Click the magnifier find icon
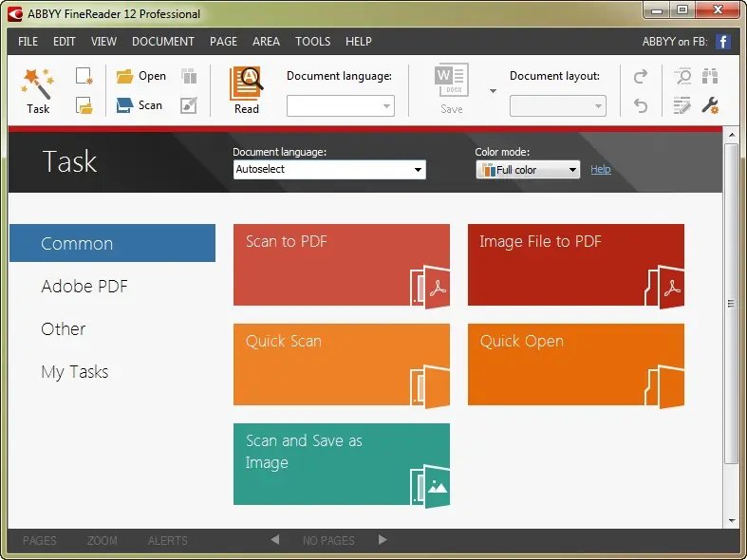Viewport: 747px width, 560px height. (683, 76)
